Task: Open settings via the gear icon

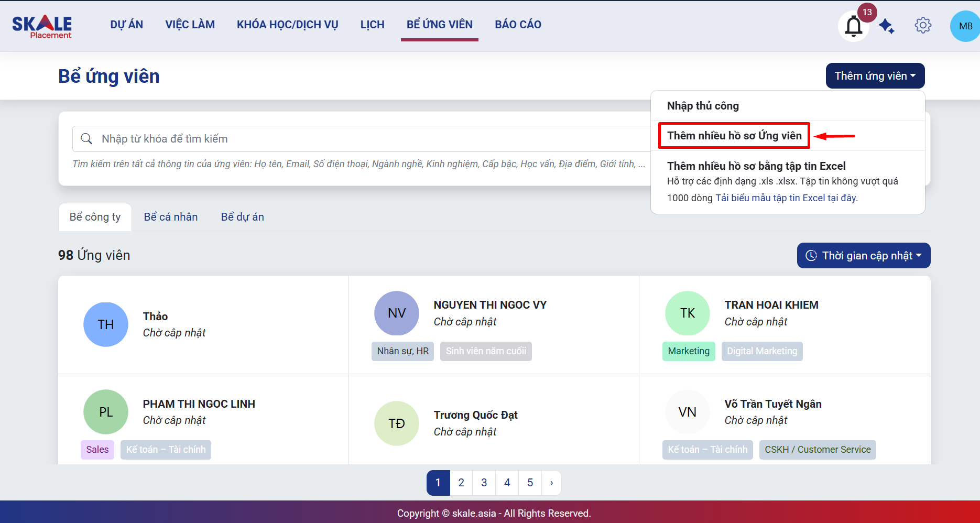Action: click(923, 25)
